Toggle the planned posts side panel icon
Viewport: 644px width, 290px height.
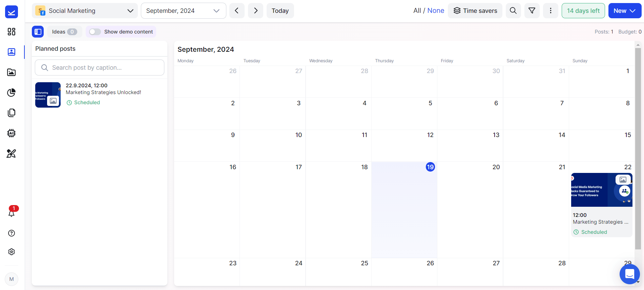pyautogui.click(x=38, y=32)
